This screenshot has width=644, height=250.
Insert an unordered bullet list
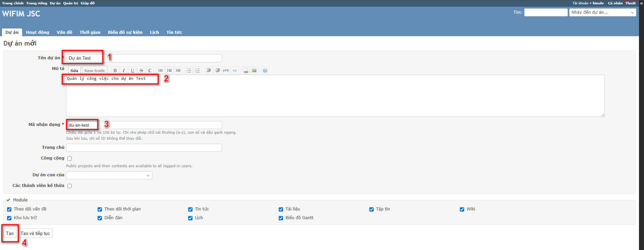click(x=189, y=70)
